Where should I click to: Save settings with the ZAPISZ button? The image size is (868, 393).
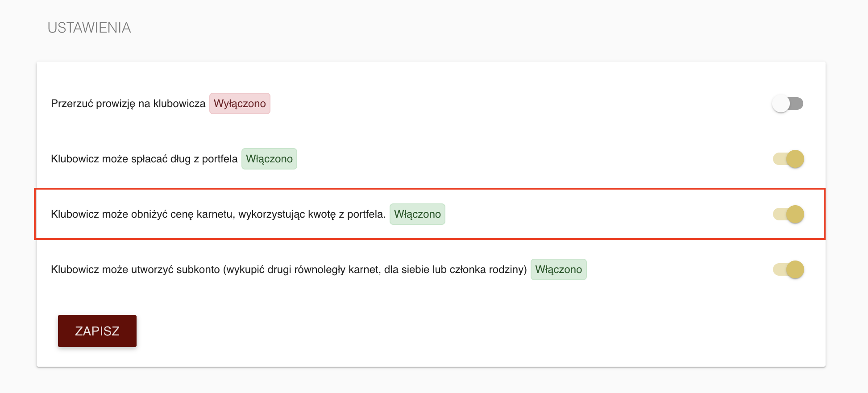(x=97, y=331)
